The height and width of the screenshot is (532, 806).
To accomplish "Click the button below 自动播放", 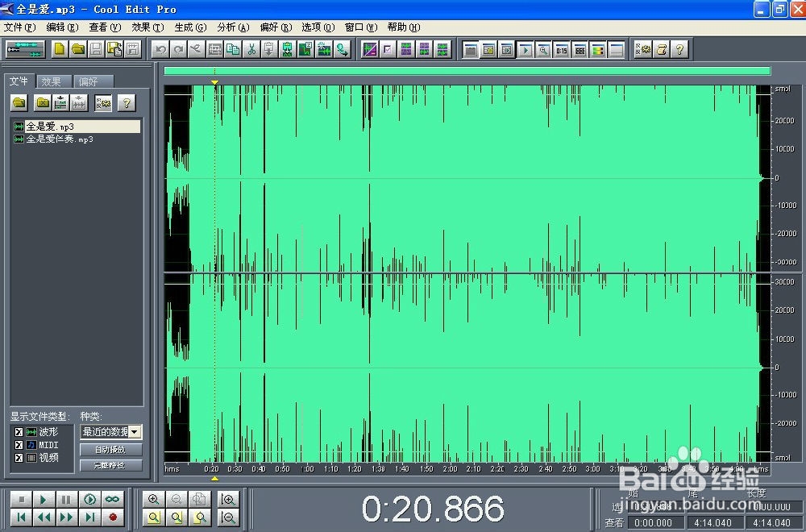I will [110, 465].
